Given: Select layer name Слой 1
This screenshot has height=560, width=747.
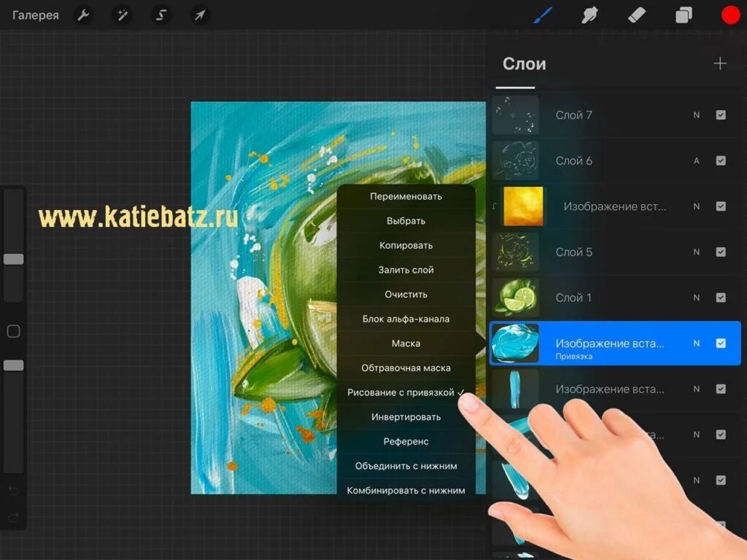Looking at the screenshot, I should (x=573, y=297).
